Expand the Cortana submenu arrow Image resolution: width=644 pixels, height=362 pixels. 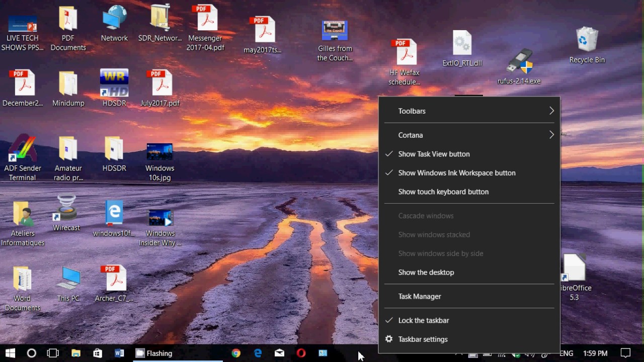(551, 135)
